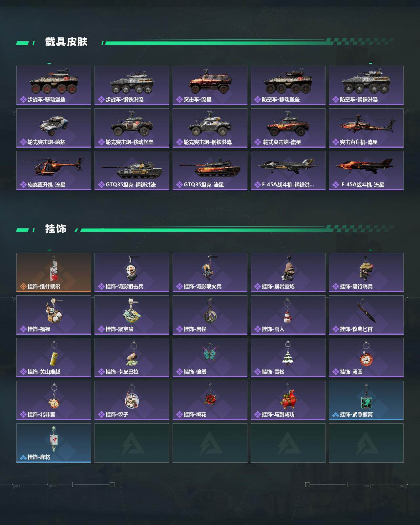420x525 pixels.
Task: Pick the 挂饰-马到成功 red horse charm
Action: (288, 400)
